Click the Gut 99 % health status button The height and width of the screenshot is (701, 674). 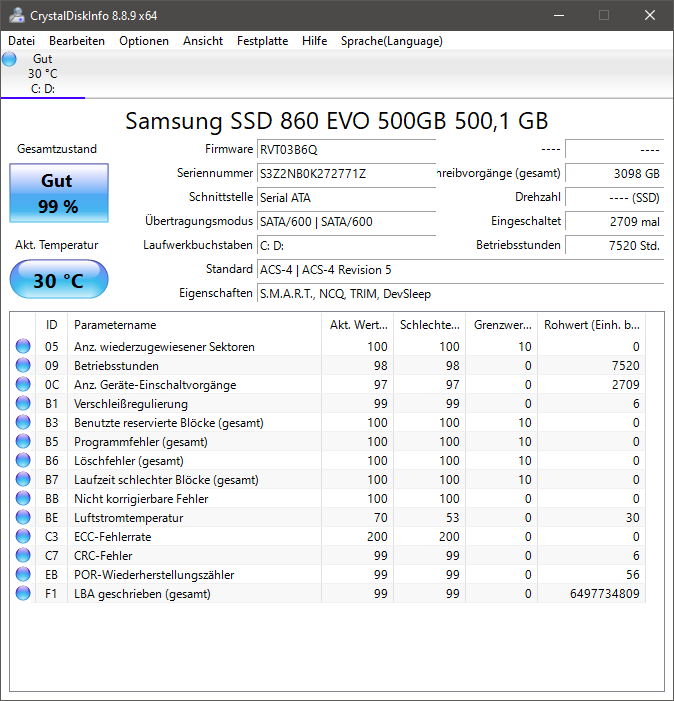[59, 193]
